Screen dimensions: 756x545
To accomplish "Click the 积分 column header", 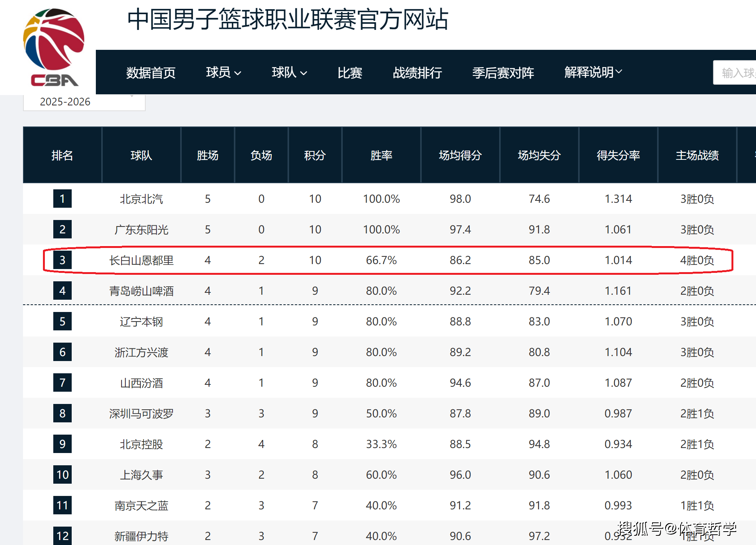I will pyautogui.click(x=315, y=155).
